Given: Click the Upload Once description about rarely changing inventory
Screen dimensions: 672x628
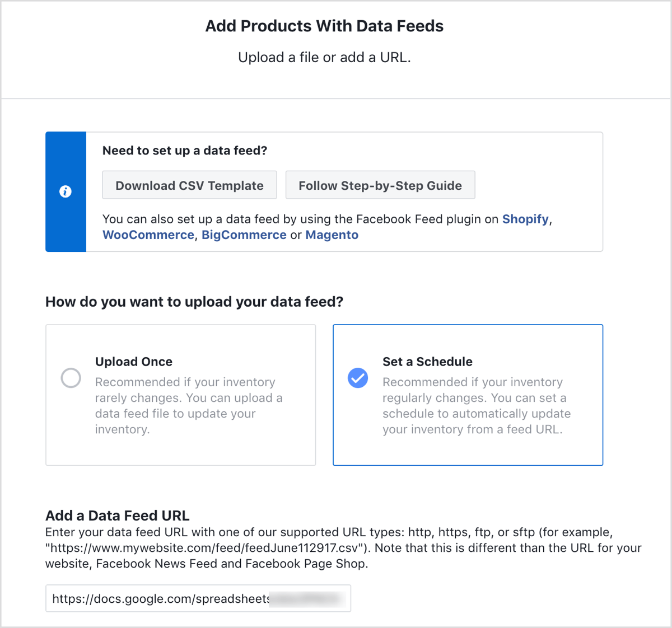Looking at the screenshot, I should point(189,406).
